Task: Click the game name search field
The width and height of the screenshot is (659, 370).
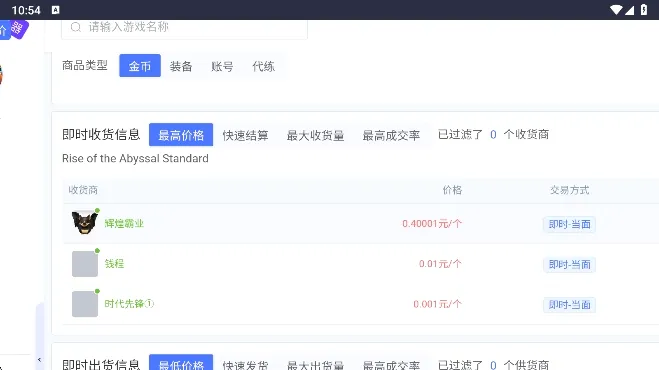Action: tap(185, 28)
